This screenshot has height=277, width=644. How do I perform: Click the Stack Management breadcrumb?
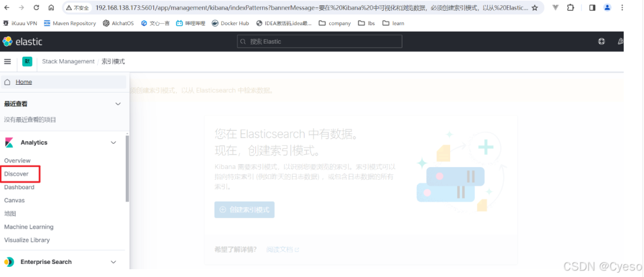pos(68,61)
